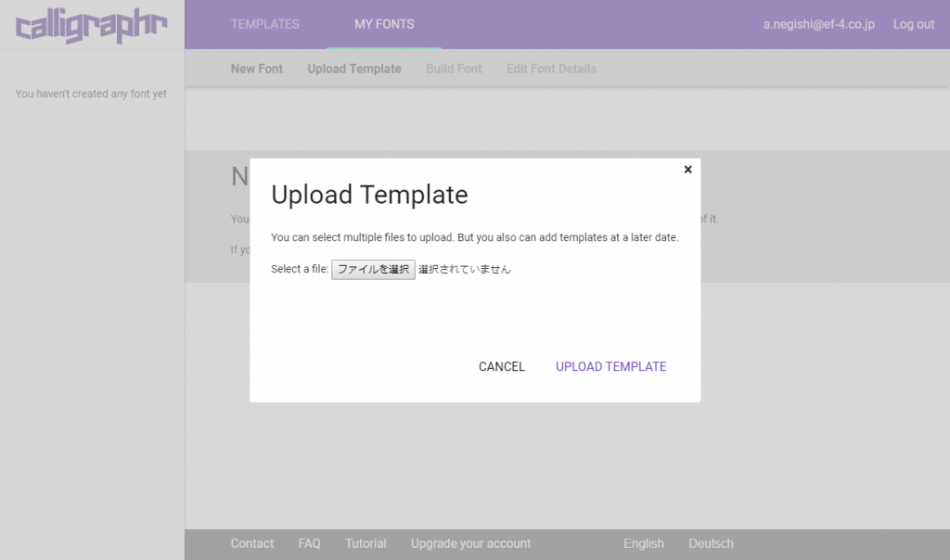950x560 pixels.
Task: Open the Contact page
Action: pos(251,543)
